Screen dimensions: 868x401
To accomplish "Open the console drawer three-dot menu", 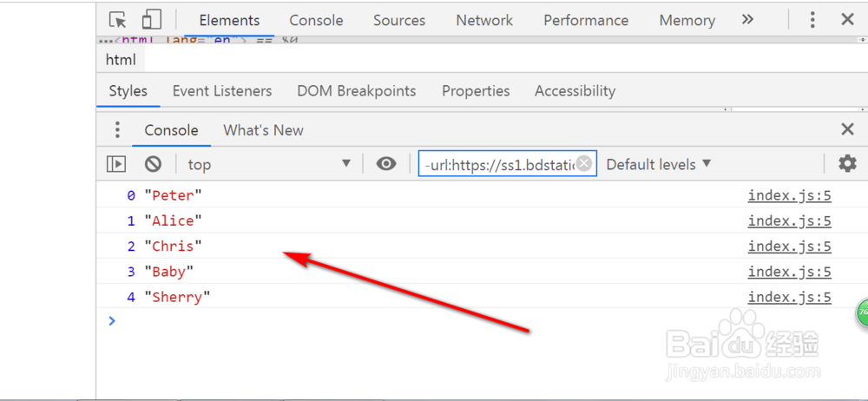I will point(118,130).
